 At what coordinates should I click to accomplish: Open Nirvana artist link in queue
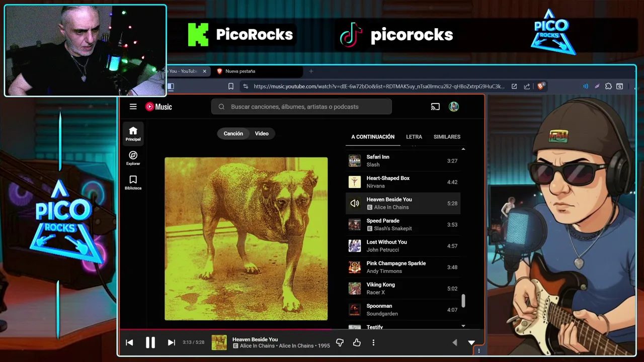point(375,186)
